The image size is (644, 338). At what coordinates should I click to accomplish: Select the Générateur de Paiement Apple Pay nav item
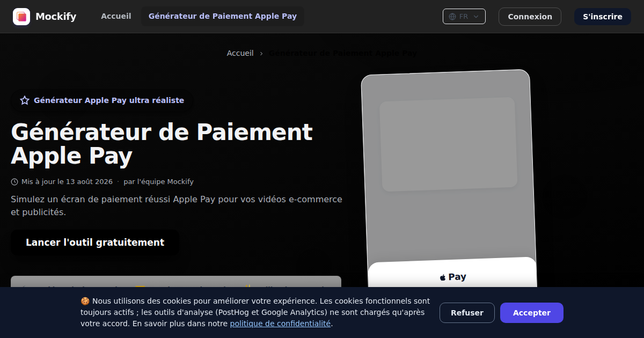(223, 16)
